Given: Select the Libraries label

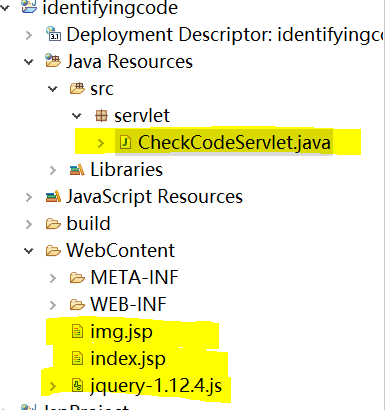Looking at the screenshot, I should point(127,169).
